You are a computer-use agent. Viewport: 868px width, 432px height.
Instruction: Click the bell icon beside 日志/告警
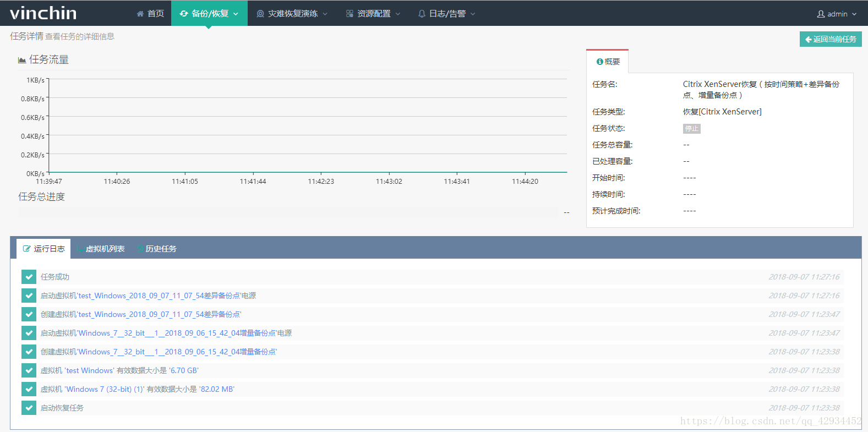[x=422, y=14]
